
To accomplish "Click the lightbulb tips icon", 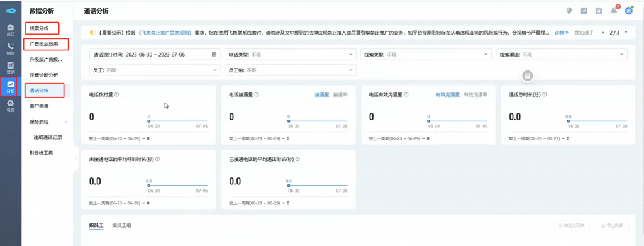I will (569, 11).
